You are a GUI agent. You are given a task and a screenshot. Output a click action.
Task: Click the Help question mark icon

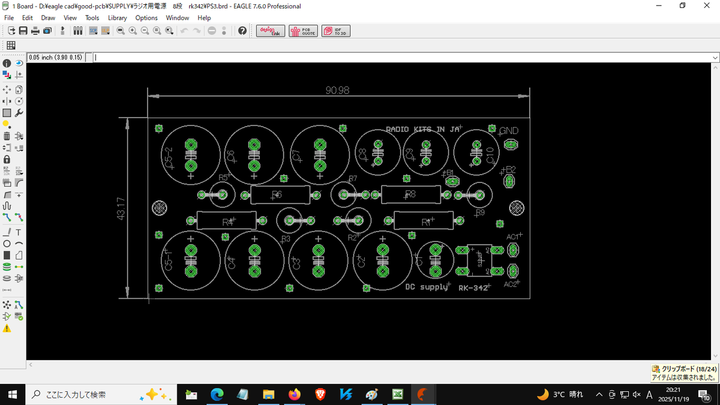(242, 31)
